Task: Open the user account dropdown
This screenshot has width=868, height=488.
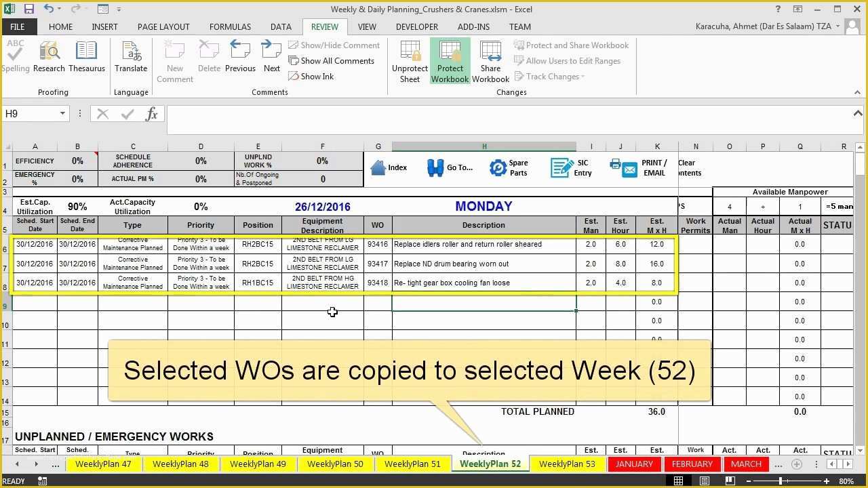Action: pyautogui.click(x=838, y=27)
